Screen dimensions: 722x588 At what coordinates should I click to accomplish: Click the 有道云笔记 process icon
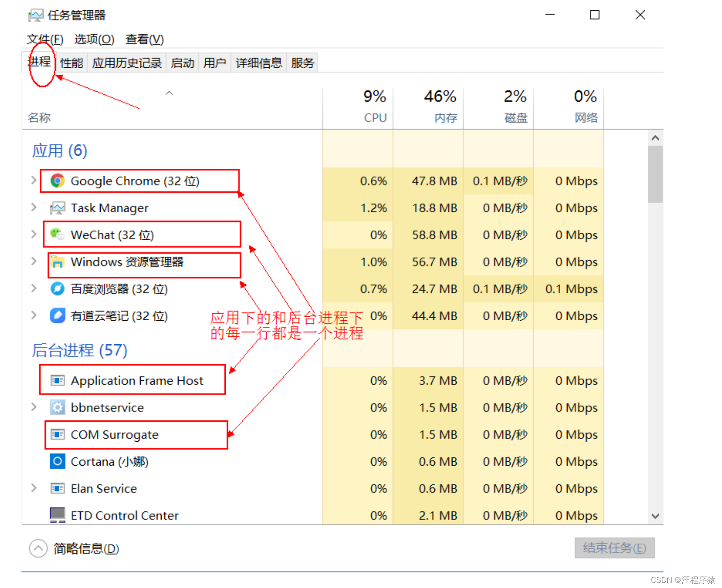[57, 316]
